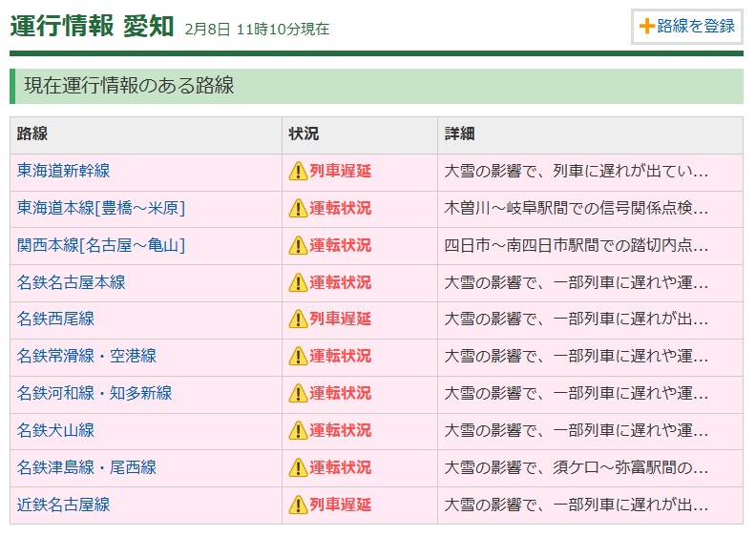The height and width of the screenshot is (536, 756).
Task: Click the detail text for 名鉄河和線・知多新線
Action: [577, 393]
